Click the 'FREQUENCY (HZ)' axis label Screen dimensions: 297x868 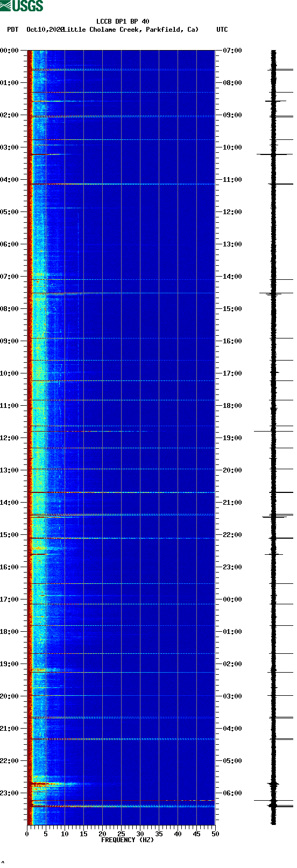point(128,840)
